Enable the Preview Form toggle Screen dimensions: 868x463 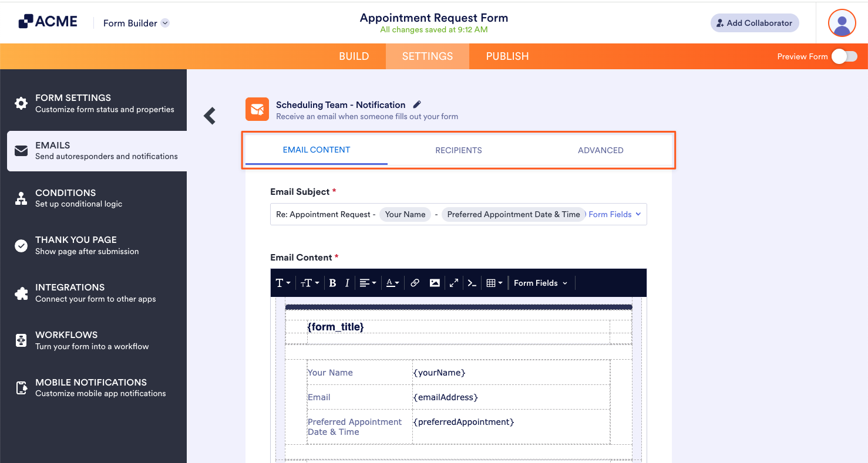(844, 56)
